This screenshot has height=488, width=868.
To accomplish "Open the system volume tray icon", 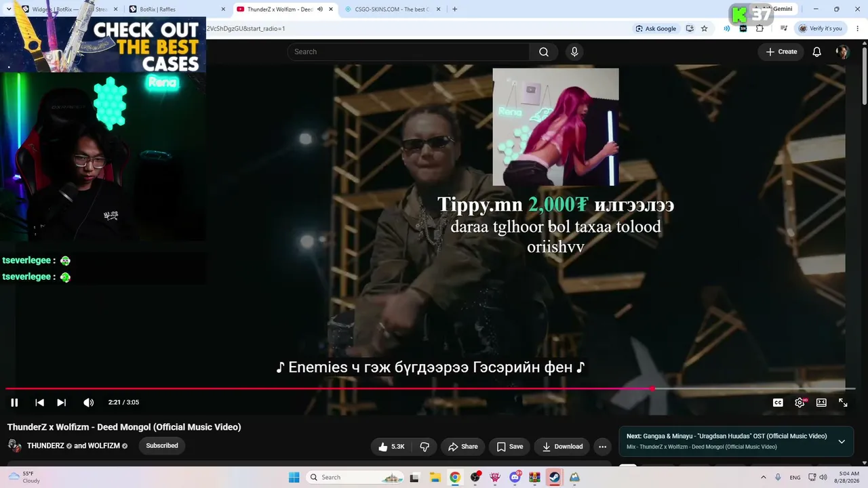I will (823, 477).
